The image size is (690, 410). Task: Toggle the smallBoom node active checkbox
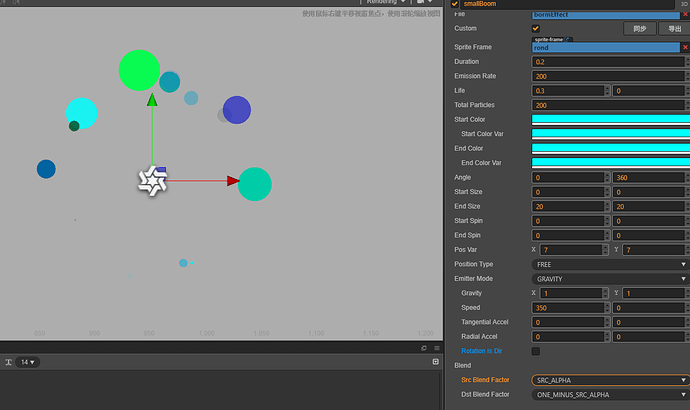455,4
